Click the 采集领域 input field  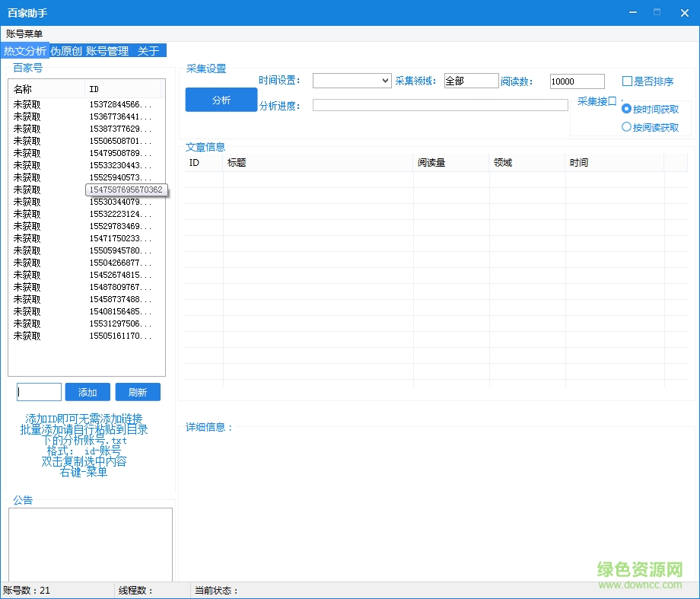click(x=471, y=81)
